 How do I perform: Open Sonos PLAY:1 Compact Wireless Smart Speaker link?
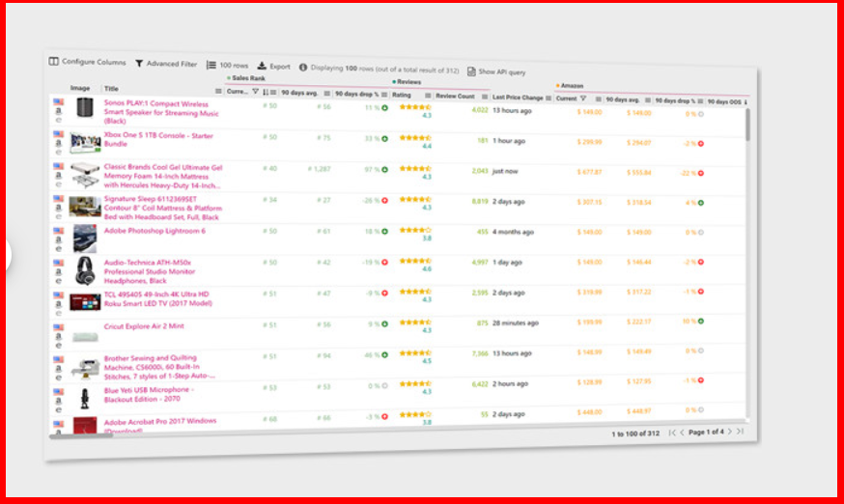pyautogui.click(x=161, y=112)
